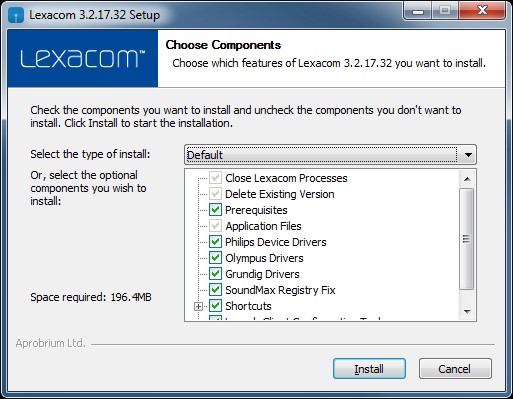Expand the Shortcuts tree node

[x=198, y=306]
